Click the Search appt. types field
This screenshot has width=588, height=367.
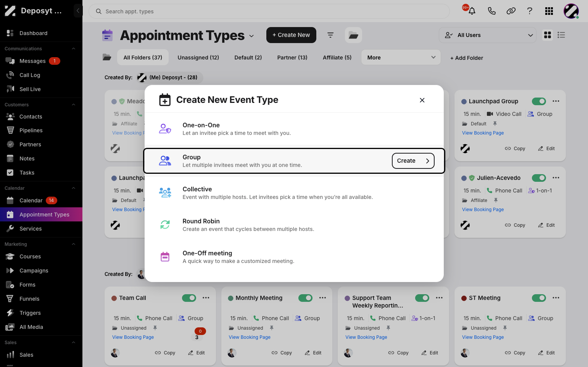(269, 11)
